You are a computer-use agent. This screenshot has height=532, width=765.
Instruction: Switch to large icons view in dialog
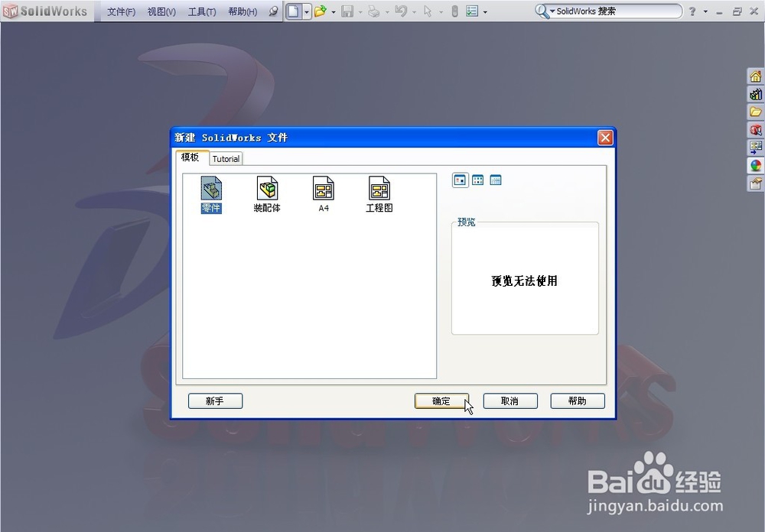[460, 180]
